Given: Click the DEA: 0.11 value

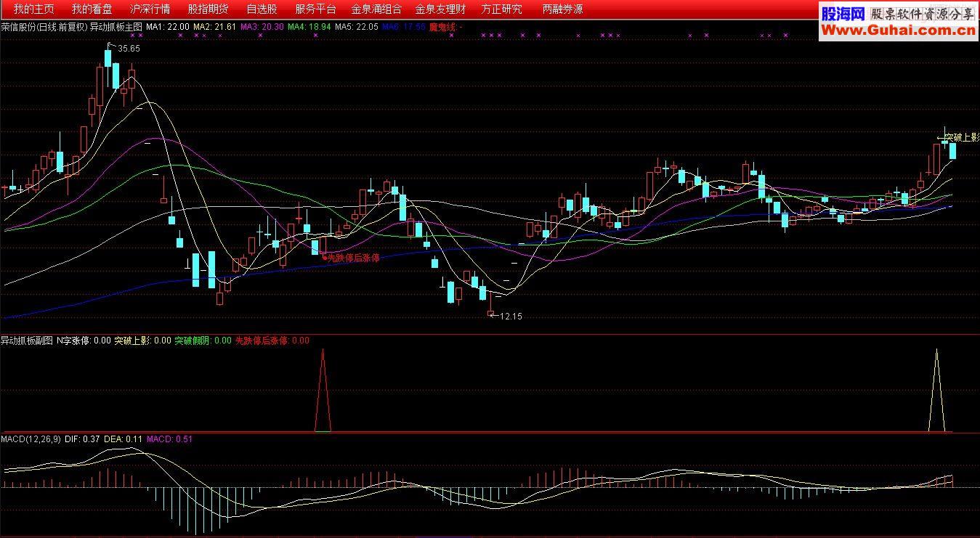Looking at the screenshot, I should click(x=123, y=439).
